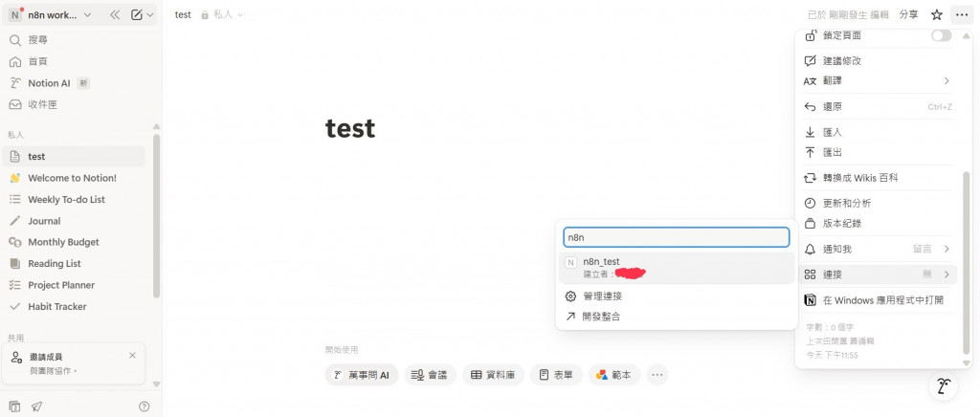Click the paper plane icon in sidebar footer
Viewport: 980px width, 417px height.
(37, 406)
